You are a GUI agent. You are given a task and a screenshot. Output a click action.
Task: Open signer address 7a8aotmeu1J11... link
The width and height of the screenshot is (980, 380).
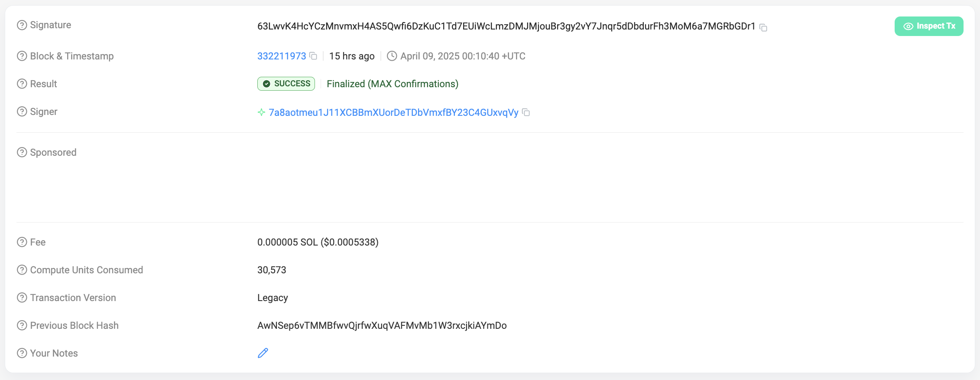pyautogui.click(x=393, y=112)
